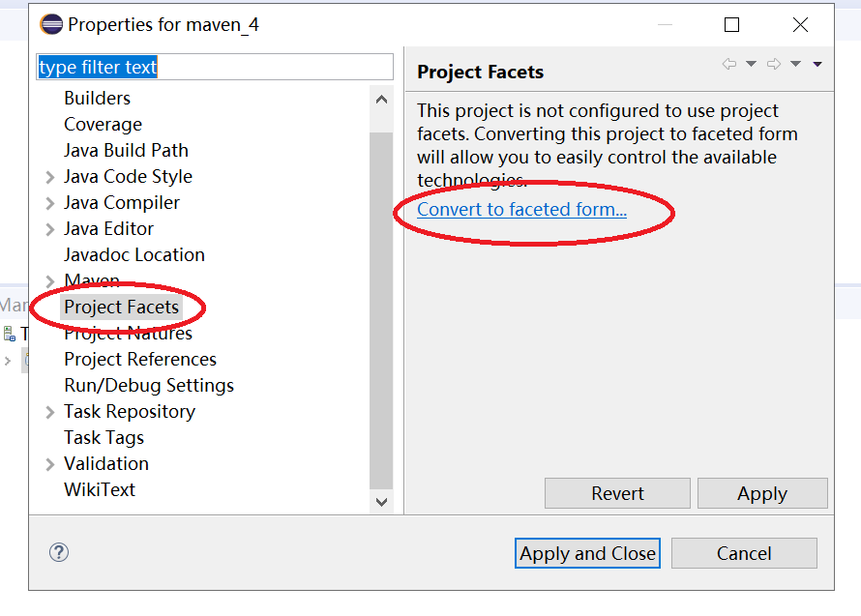
Task: Cancel the properties dialog
Action: pyautogui.click(x=744, y=552)
